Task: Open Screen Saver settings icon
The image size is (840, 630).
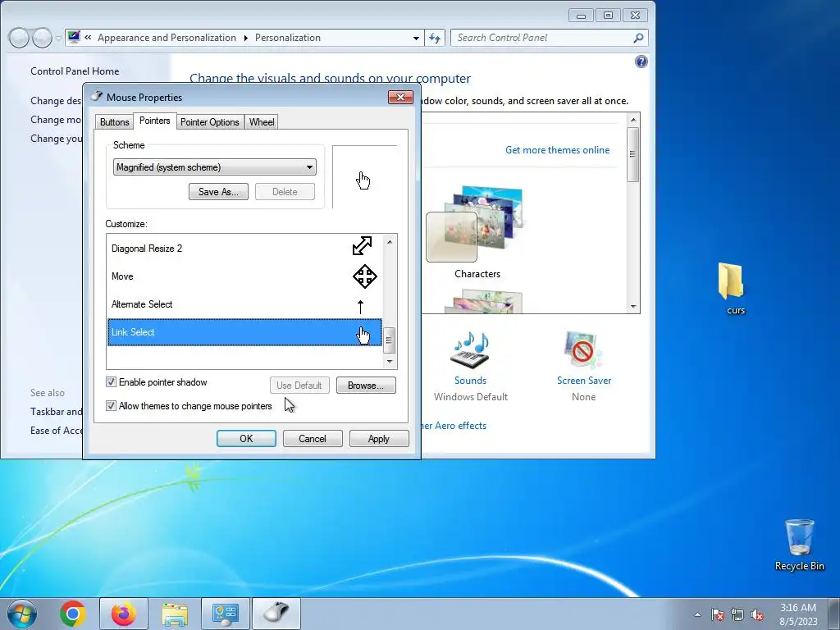Action: click(x=583, y=349)
